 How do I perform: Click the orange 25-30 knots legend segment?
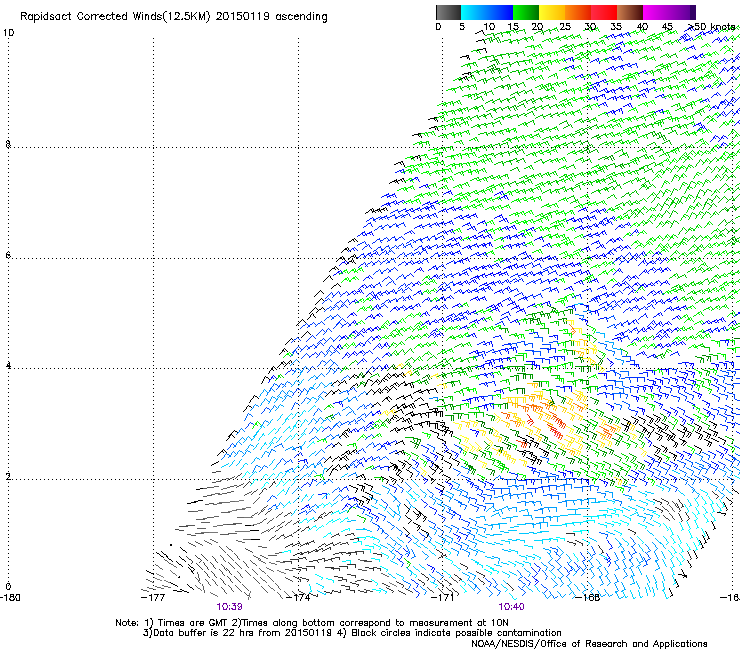[x=578, y=12]
